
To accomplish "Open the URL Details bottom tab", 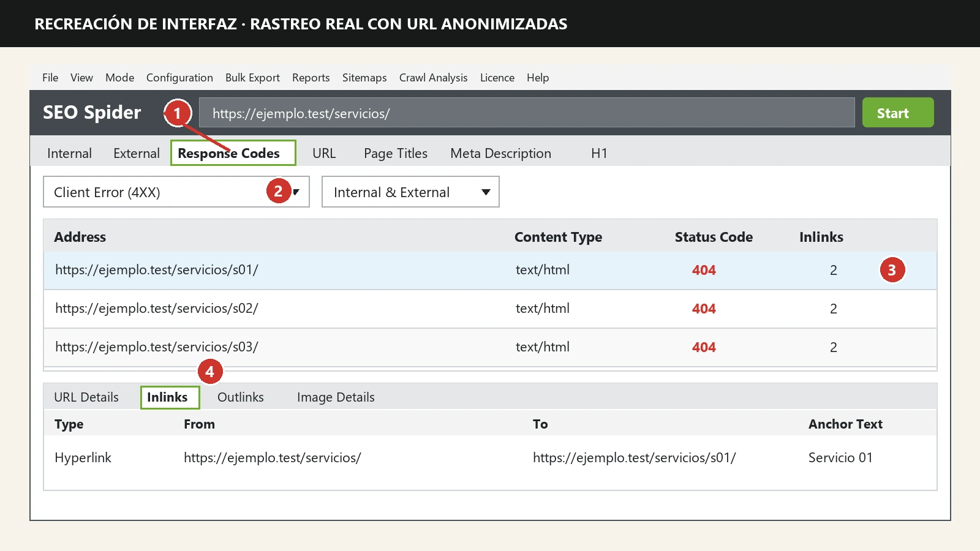I will pos(86,397).
